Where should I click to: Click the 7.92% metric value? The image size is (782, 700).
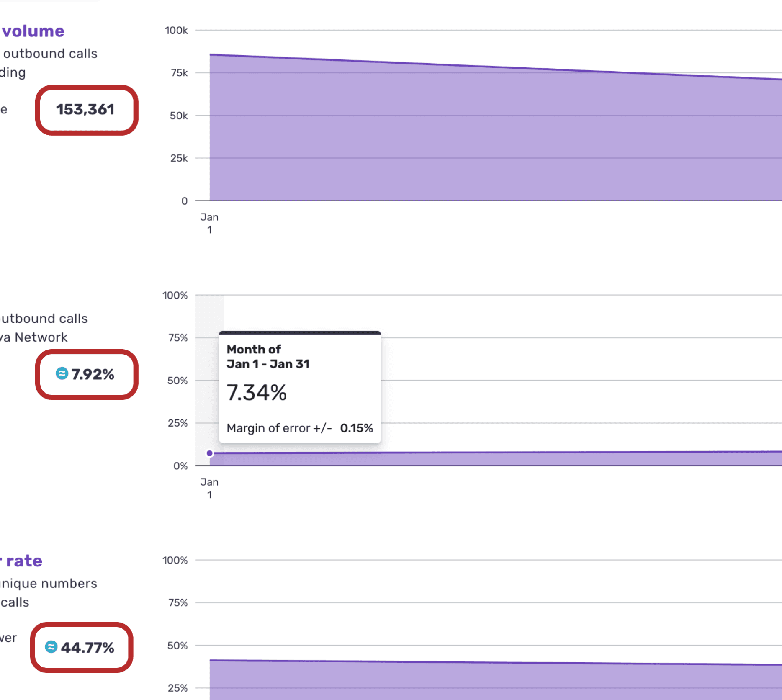(x=93, y=374)
